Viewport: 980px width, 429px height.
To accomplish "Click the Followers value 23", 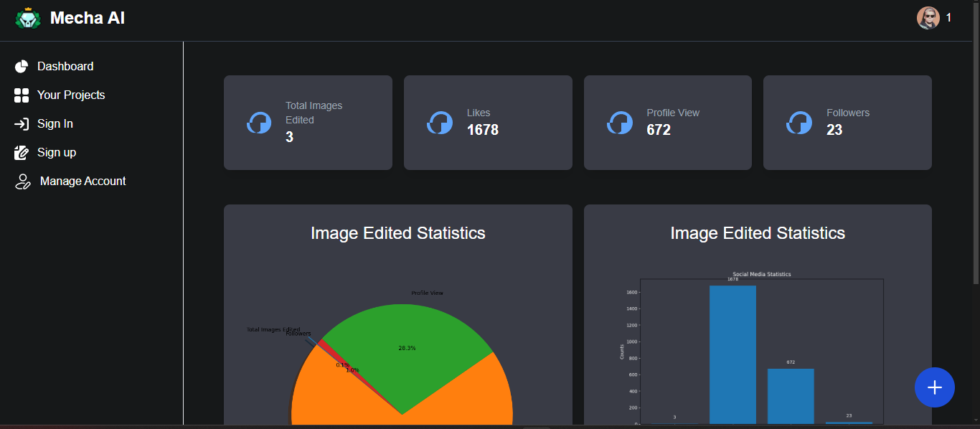I will pos(834,130).
